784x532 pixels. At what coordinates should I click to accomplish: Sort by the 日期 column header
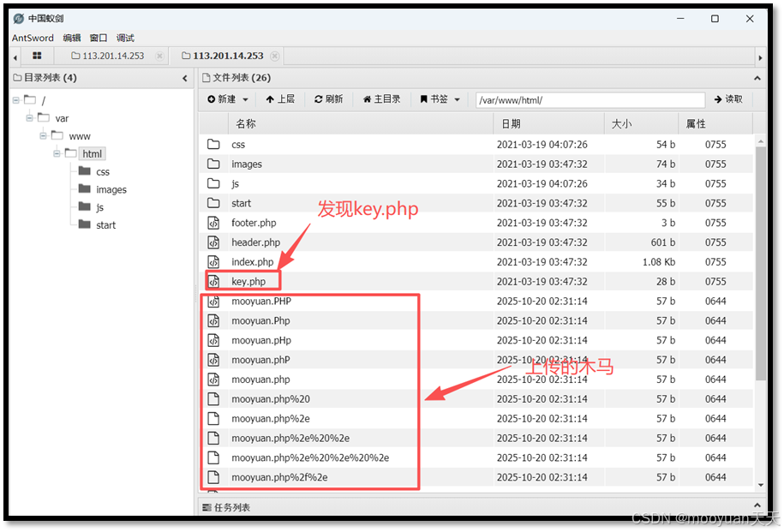(x=549, y=124)
